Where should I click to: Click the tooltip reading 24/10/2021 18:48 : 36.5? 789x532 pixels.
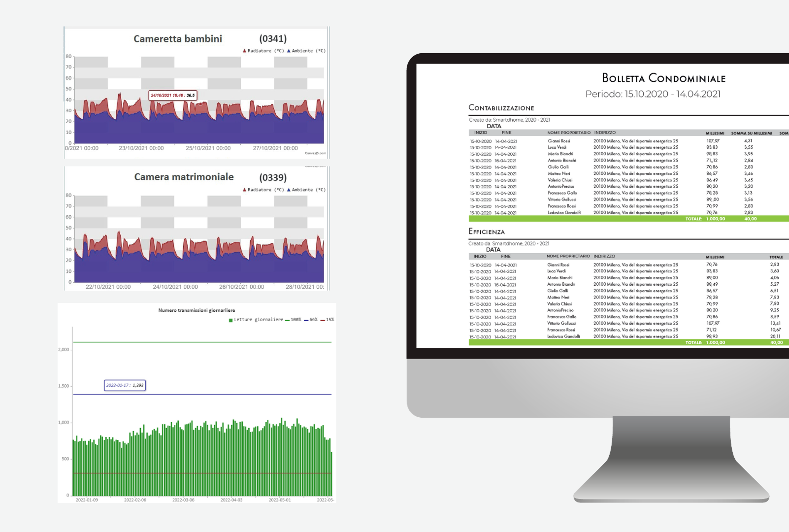coord(173,95)
